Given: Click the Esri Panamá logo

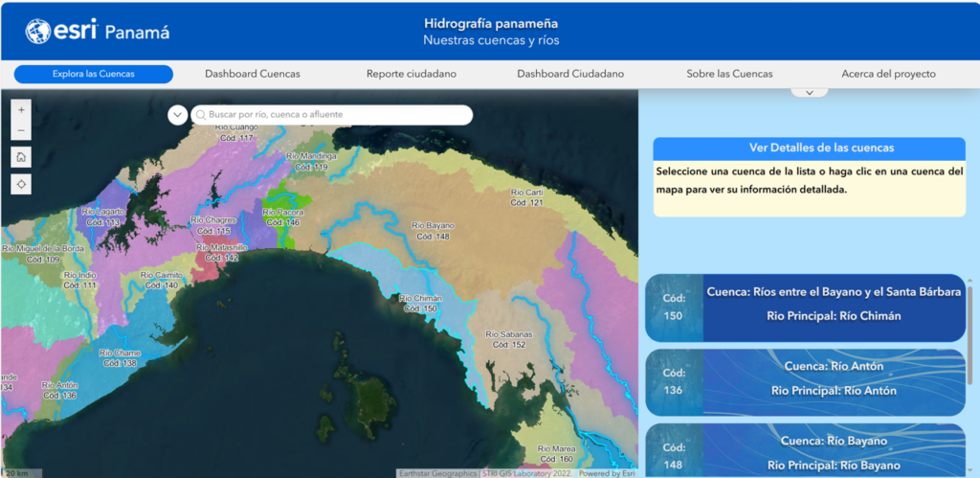Looking at the screenshot, I should tap(98, 32).
